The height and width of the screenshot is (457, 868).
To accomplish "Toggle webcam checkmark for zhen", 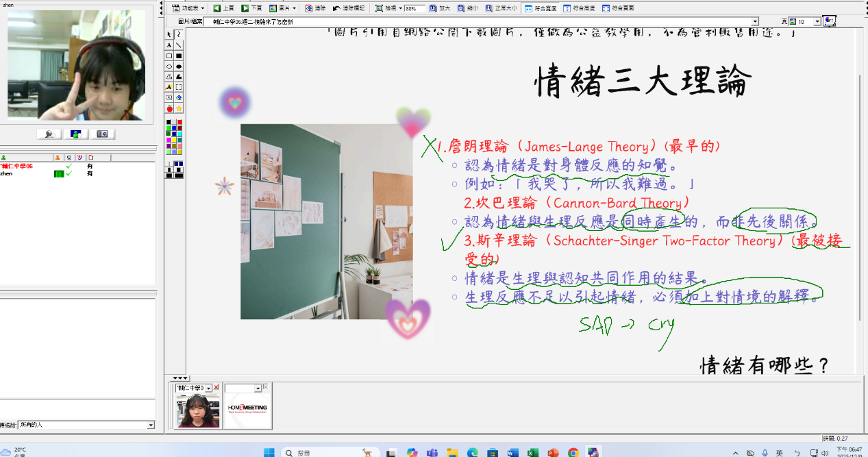I will tap(69, 173).
